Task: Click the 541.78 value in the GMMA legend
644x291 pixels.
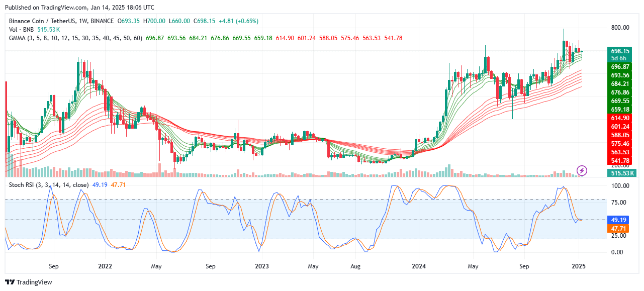Action: 394,38
